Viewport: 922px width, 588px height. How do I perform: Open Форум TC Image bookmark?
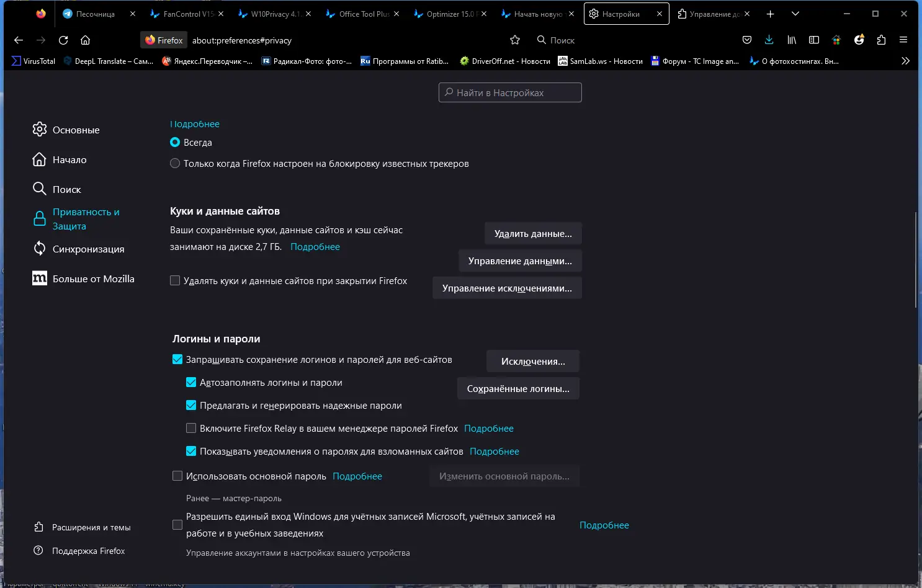coord(694,61)
